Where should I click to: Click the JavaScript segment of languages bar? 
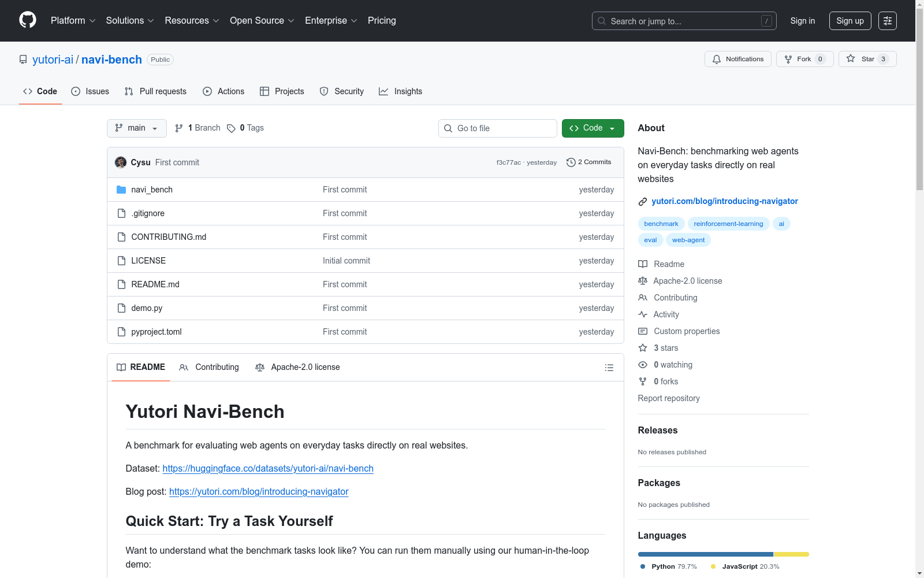791,554
